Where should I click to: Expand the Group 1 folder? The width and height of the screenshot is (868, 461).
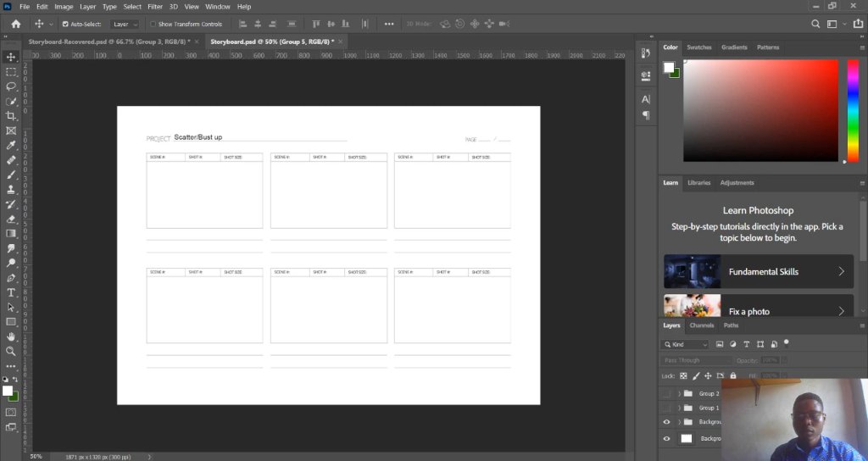pyautogui.click(x=679, y=408)
